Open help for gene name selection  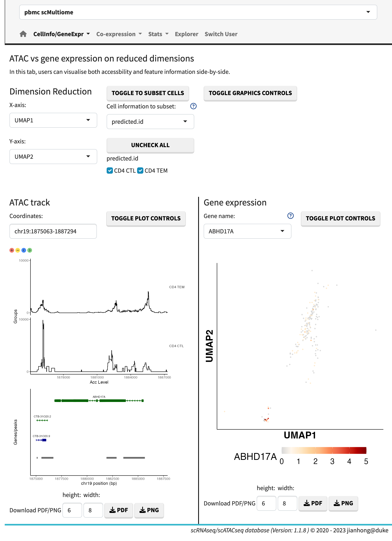coord(290,216)
